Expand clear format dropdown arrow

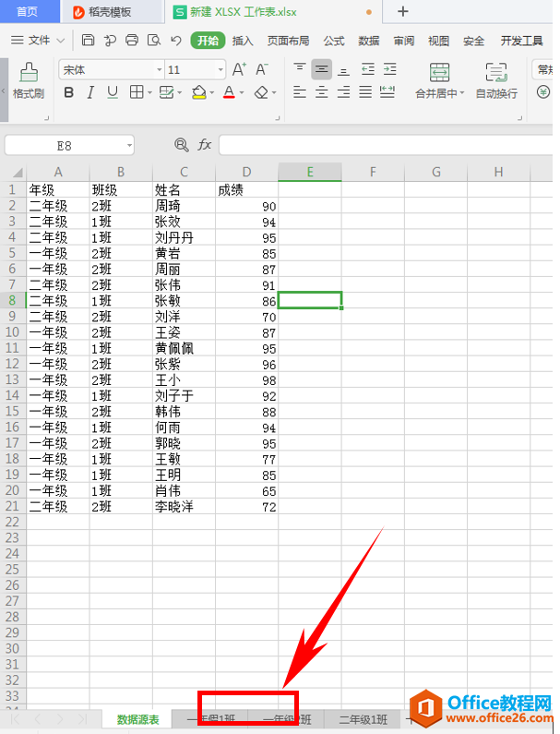coord(274,92)
